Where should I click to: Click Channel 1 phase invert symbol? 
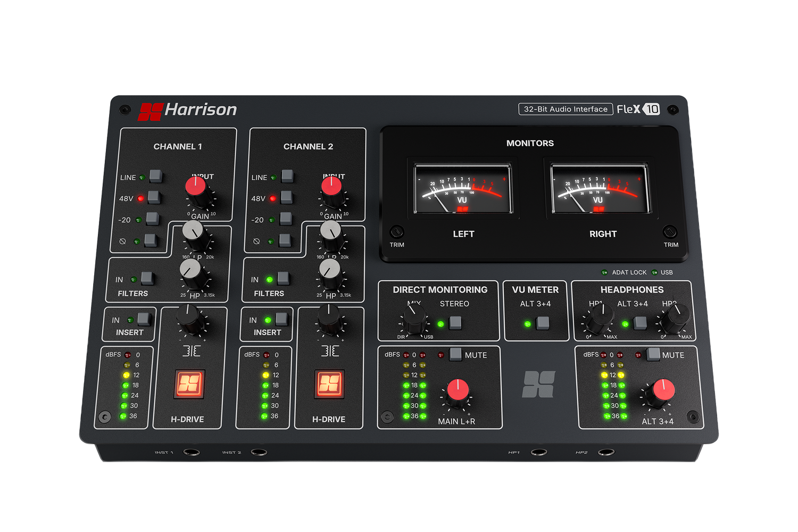coord(122,241)
